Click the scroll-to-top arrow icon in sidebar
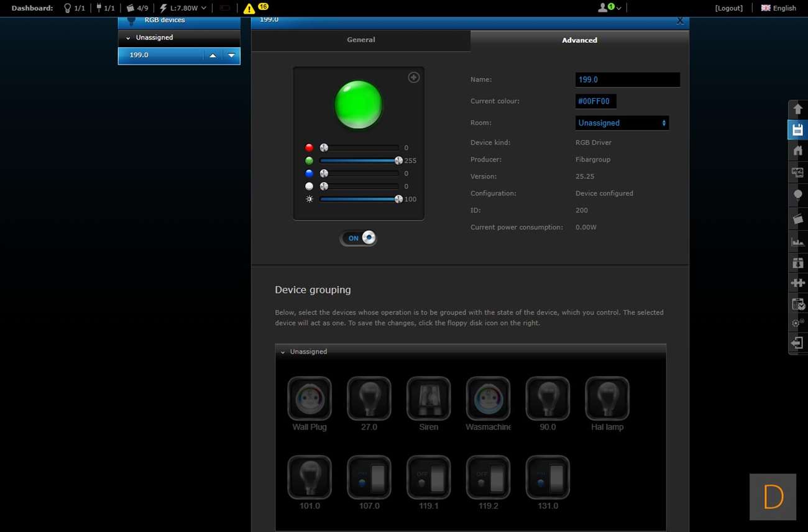808x532 pixels. (x=797, y=109)
